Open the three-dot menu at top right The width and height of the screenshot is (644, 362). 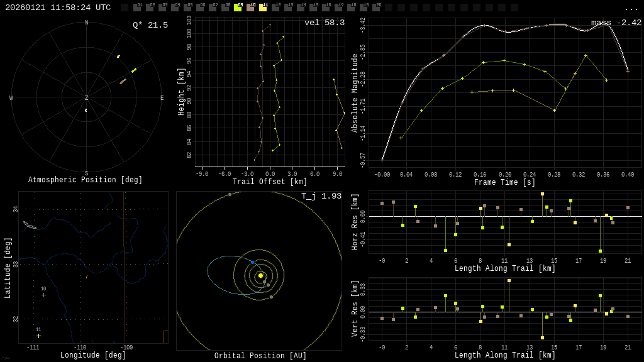[631, 8]
